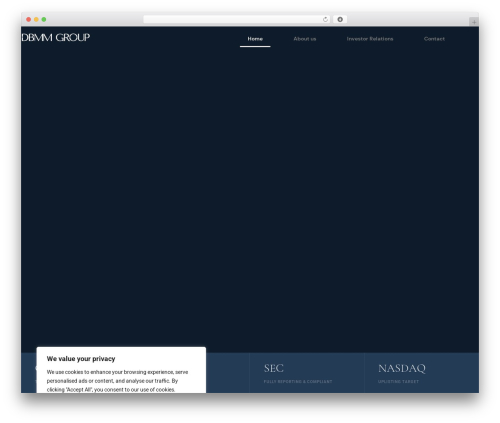500x423 pixels.
Task: Click the NASDAQ heading
Action: click(402, 368)
